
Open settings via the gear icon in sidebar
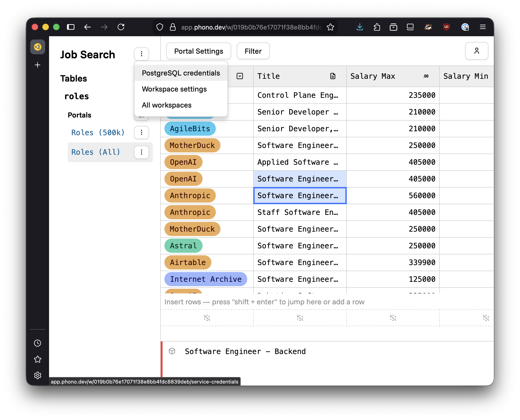tap(37, 375)
